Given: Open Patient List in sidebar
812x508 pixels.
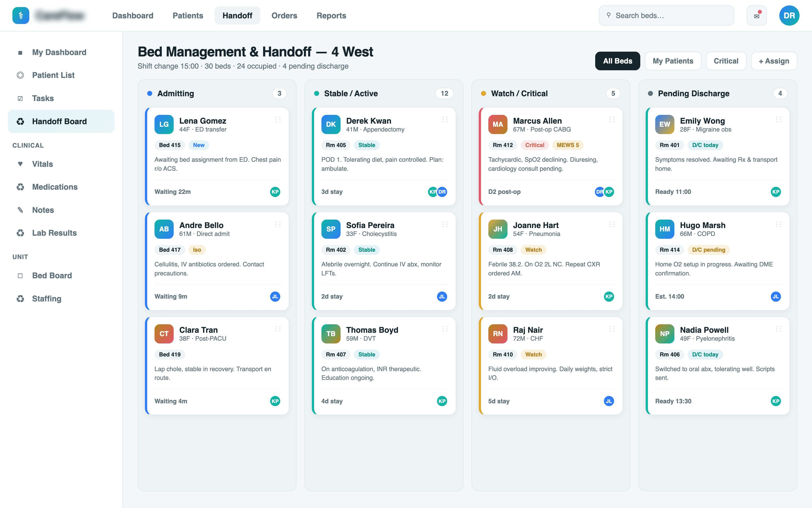Looking at the screenshot, I should 61,75.
